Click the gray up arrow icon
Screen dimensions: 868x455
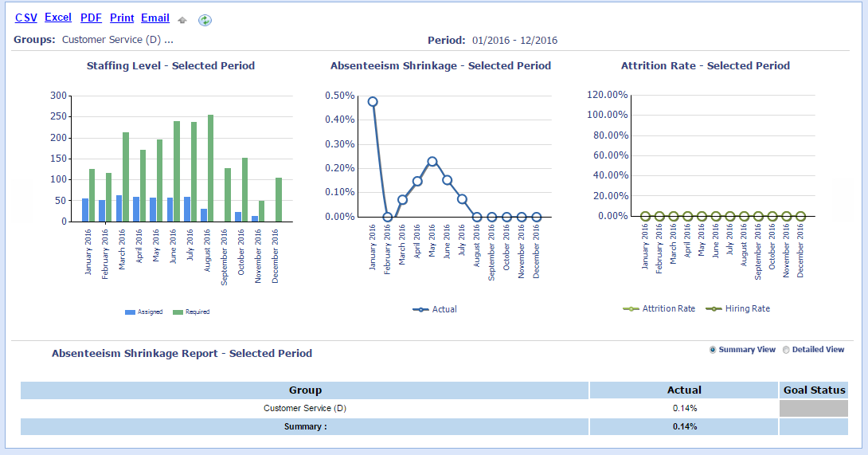click(x=182, y=20)
